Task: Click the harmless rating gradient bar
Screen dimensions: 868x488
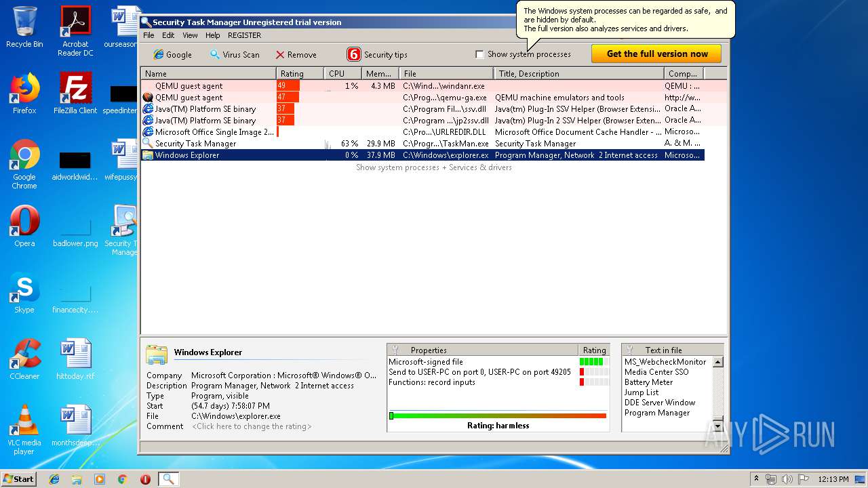Action: (498, 415)
